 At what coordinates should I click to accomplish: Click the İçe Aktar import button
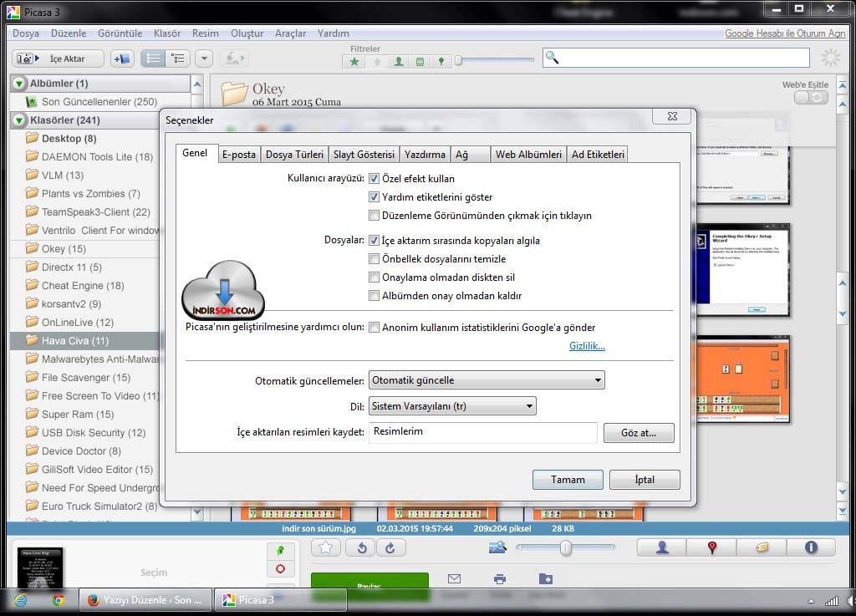click(58, 59)
